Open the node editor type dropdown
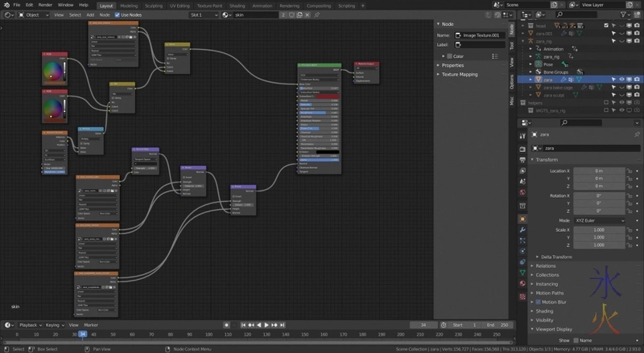644x353 pixels. tap(9, 14)
